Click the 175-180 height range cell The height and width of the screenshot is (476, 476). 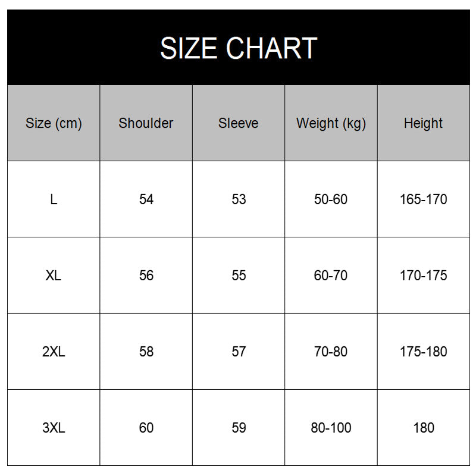423,352
